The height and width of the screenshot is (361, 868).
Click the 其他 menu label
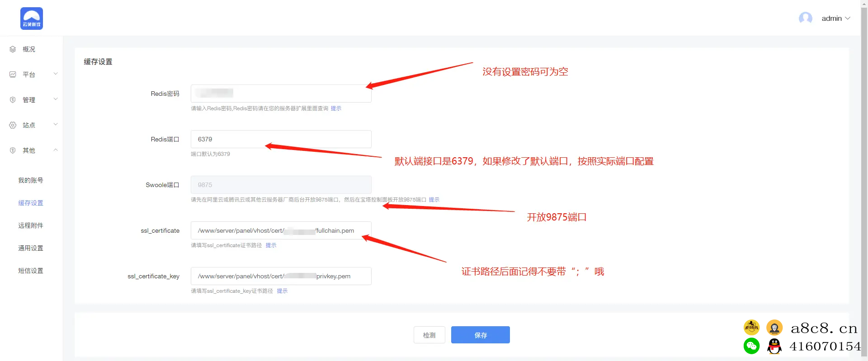29,150
